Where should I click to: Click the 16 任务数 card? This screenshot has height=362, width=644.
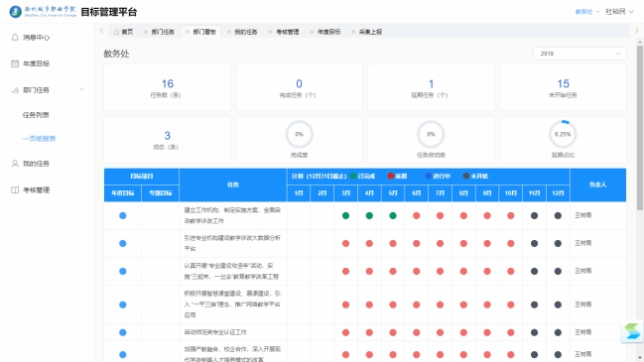tap(167, 87)
